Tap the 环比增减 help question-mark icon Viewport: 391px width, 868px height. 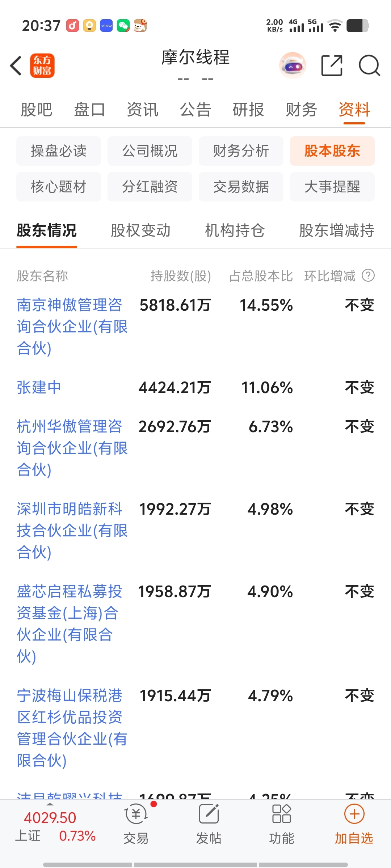tap(368, 276)
